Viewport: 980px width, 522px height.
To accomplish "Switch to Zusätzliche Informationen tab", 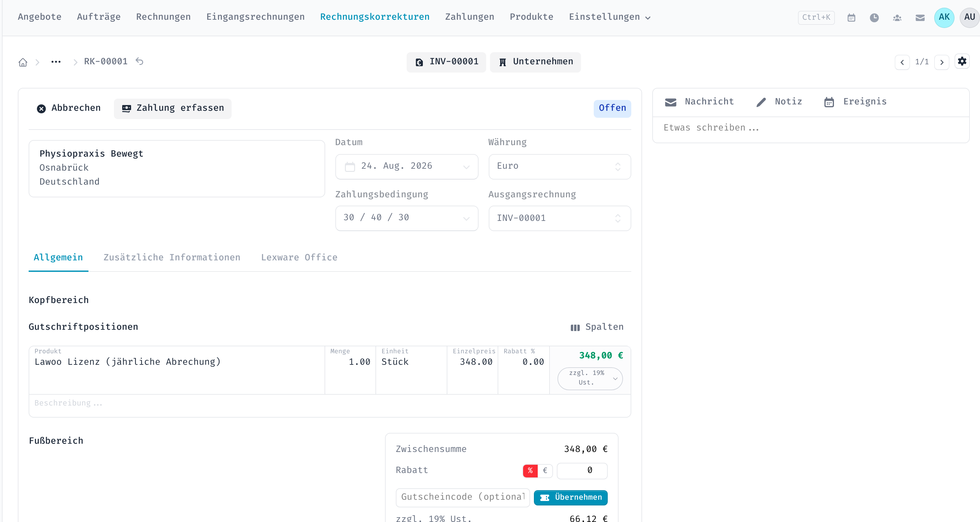I will [172, 257].
